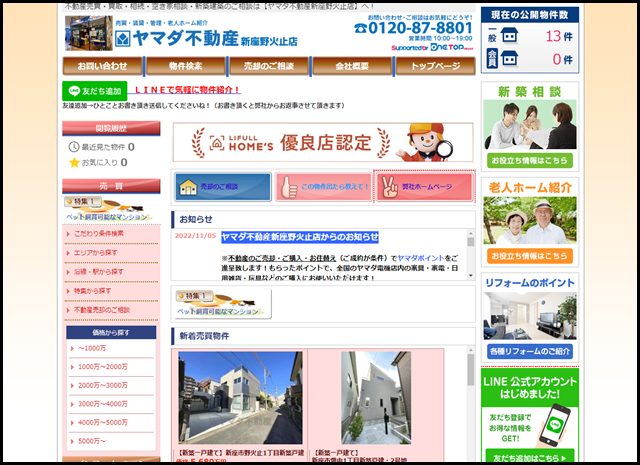Click the お知らせ scrollbar up arrow
Viewport: 640px width, 465px height.
(x=470, y=234)
